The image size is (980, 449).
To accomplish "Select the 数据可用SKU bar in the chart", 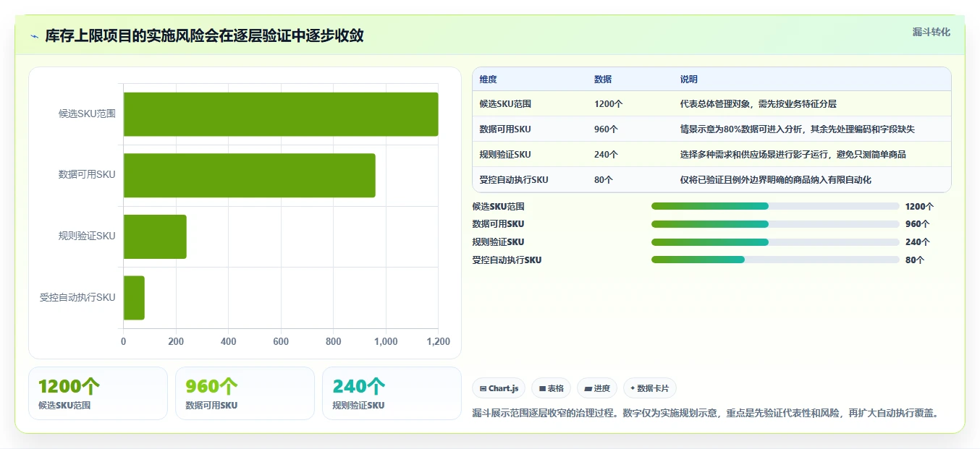I will tap(250, 175).
